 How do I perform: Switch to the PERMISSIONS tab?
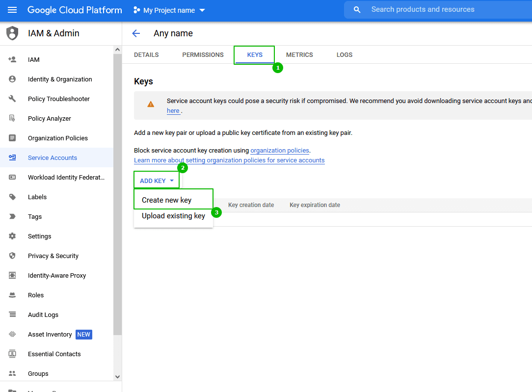(x=203, y=55)
